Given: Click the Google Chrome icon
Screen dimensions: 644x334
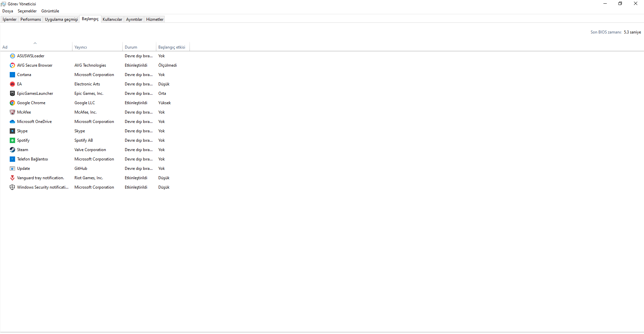Looking at the screenshot, I should (12, 103).
